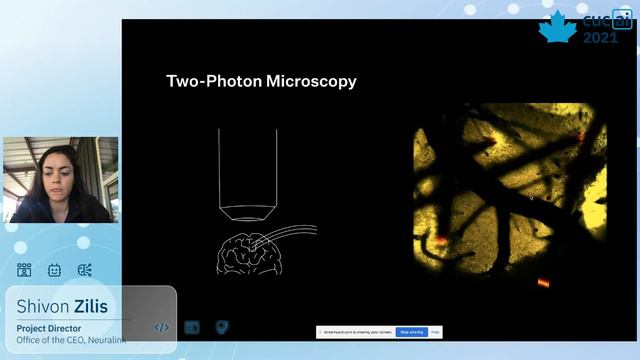
Task: Click 'streamyard.com is sharing your screen' message
Action: [x=358, y=332]
